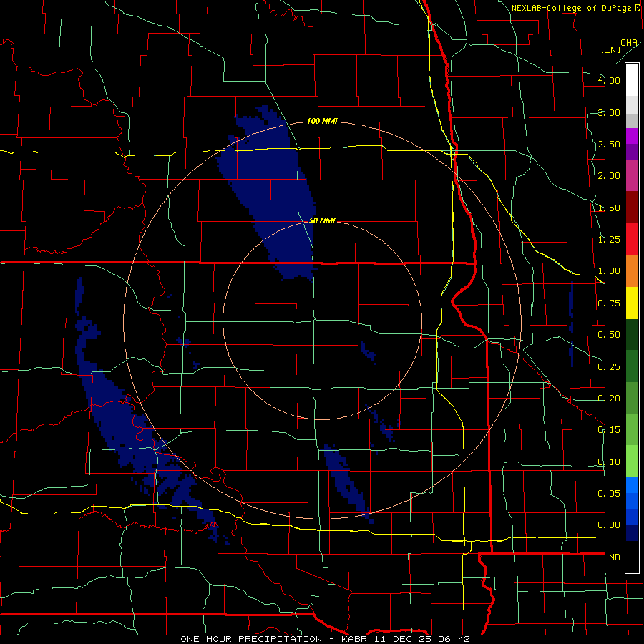Click the 'NEXLAB-College of DuPage' header text
This screenshot has width=644, height=644.
tap(571, 8)
